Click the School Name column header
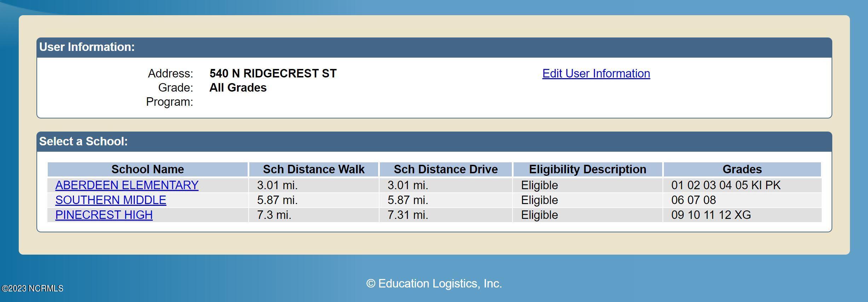The width and height of the screenshot is (868, 302). coord(147,169)
